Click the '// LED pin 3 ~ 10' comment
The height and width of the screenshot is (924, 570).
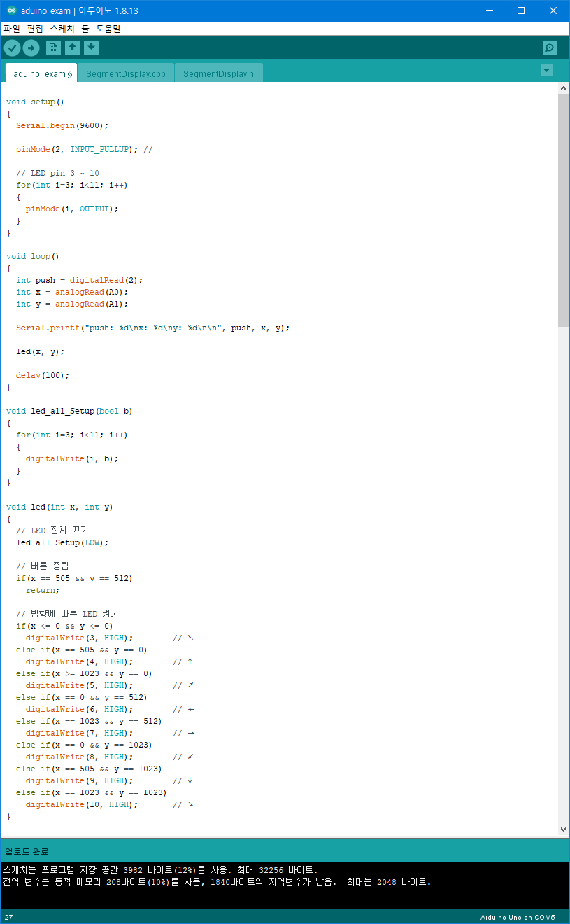tap(57, 173)
